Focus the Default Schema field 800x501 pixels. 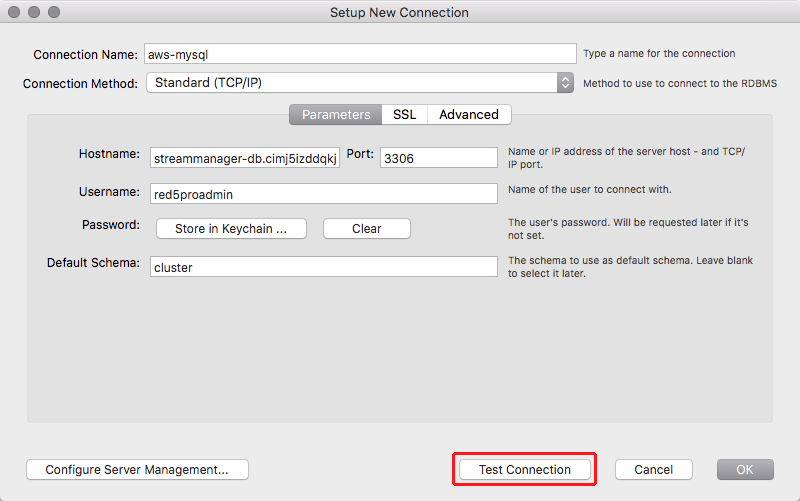pyautogui.click(x=323, y=267)
